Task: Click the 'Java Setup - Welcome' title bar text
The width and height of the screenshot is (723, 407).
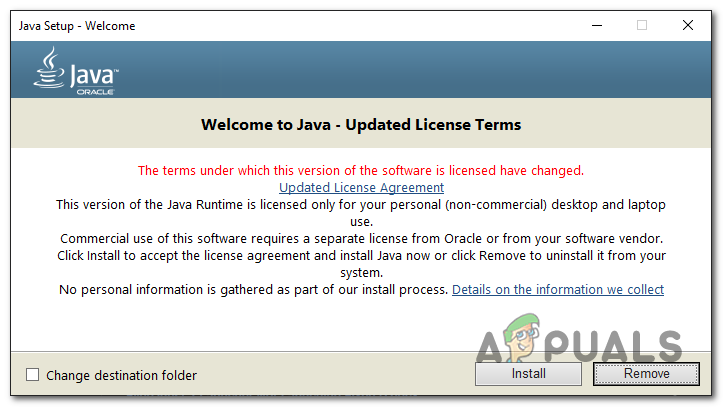Action: coord(77,25)
